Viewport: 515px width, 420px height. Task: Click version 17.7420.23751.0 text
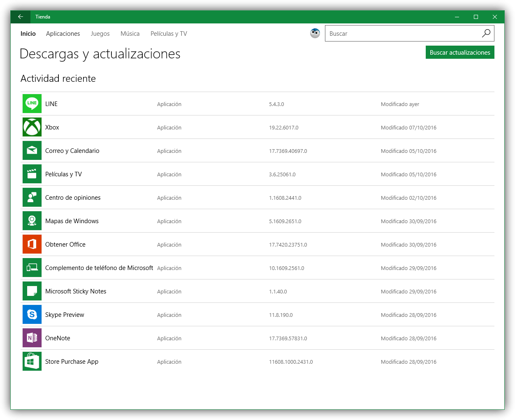288,245
